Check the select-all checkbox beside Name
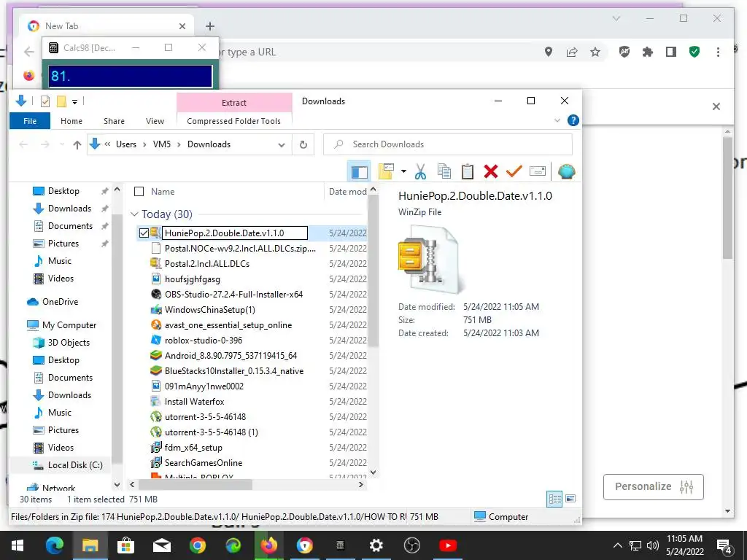The image size is (747, 560). point(139,192)
